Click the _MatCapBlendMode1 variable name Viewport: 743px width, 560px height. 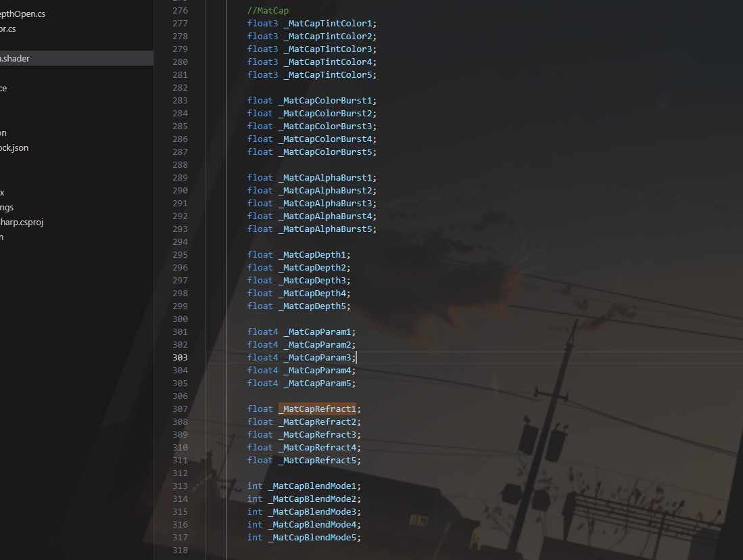point(312,486)
